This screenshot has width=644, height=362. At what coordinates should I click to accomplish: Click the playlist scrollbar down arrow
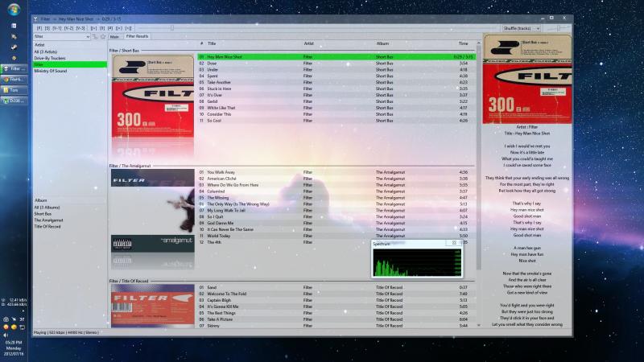point(478,326)
